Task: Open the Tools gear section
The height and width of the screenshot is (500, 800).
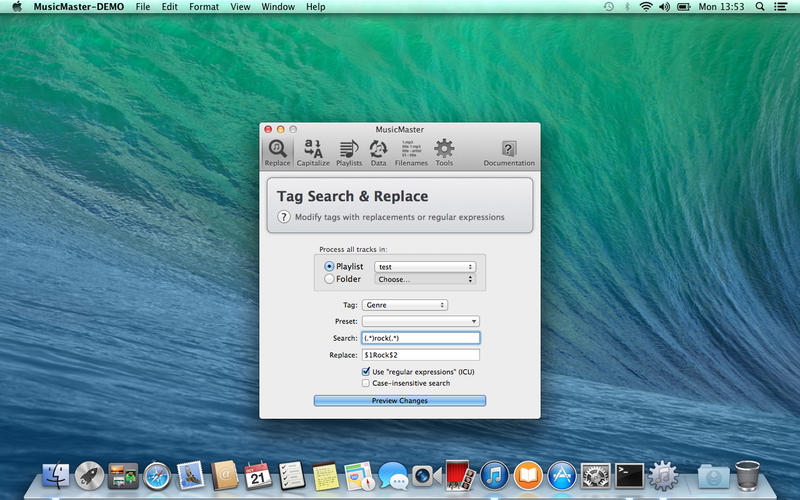Action: (x=444, y=153)
